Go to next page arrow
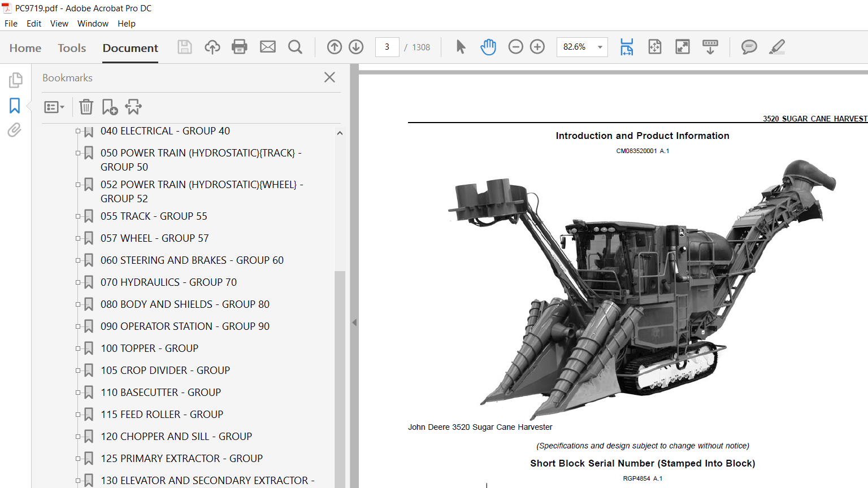 (x=356, y=47)
